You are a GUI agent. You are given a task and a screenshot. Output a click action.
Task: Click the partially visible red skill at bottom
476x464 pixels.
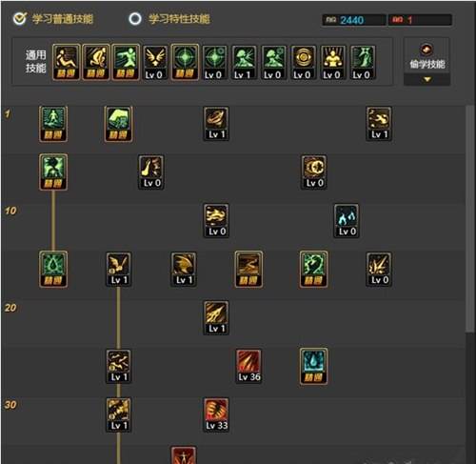184,455
